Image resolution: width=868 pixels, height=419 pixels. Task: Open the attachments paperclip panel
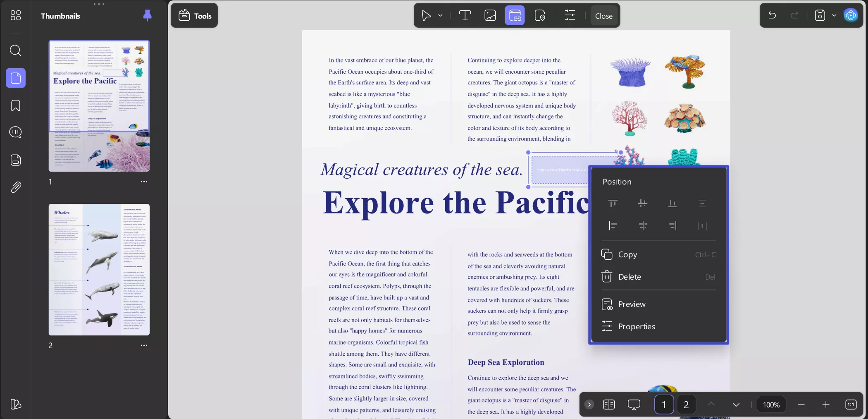(x=15, y=187)
